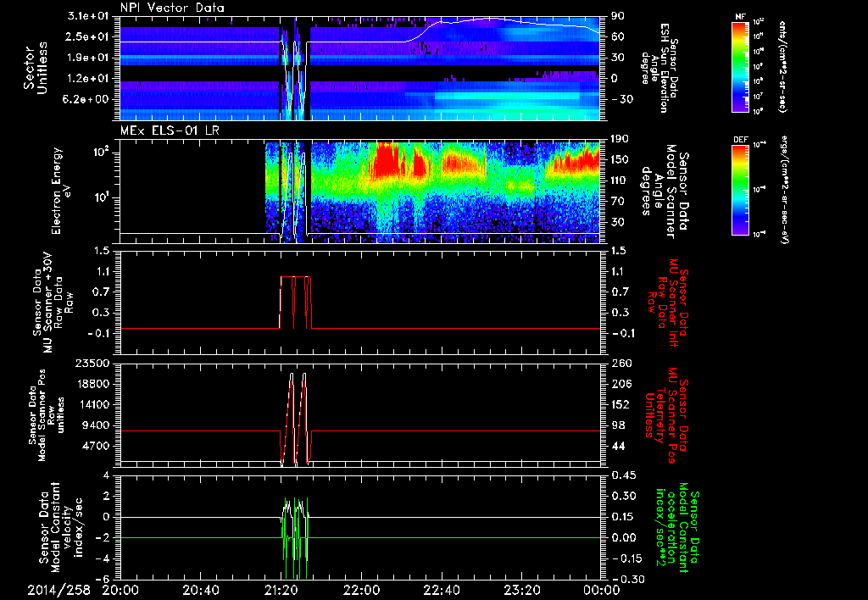868x600 pixels.
Task: Click the 21:20 time axis label
Action: pos(281,590)
